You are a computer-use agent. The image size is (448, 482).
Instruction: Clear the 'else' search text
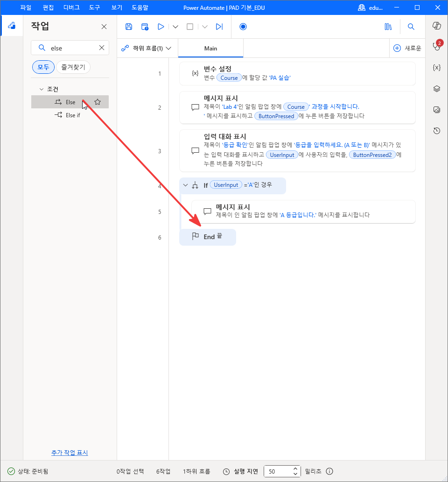coord(102,48)
